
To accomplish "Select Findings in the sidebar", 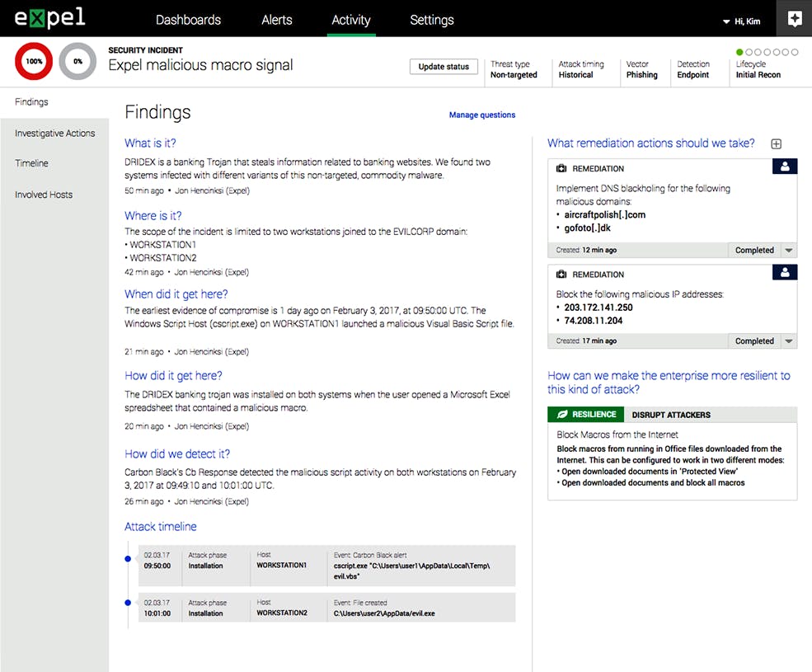I will 54,102.
